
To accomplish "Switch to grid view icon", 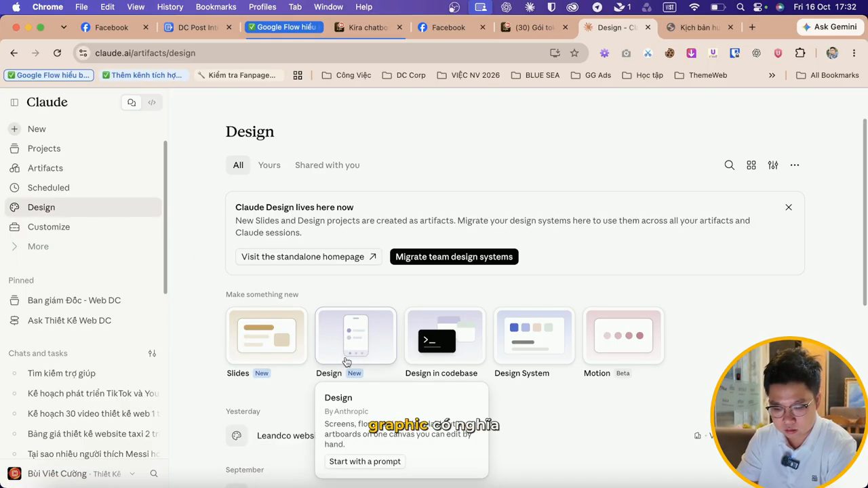I will 751,165.
